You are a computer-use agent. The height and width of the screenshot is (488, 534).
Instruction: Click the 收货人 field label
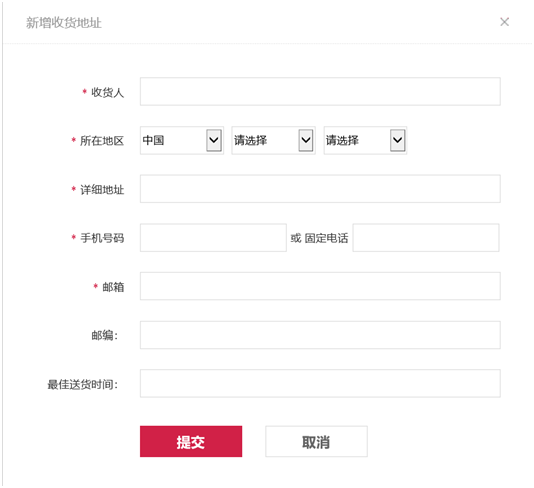point(107,92)
